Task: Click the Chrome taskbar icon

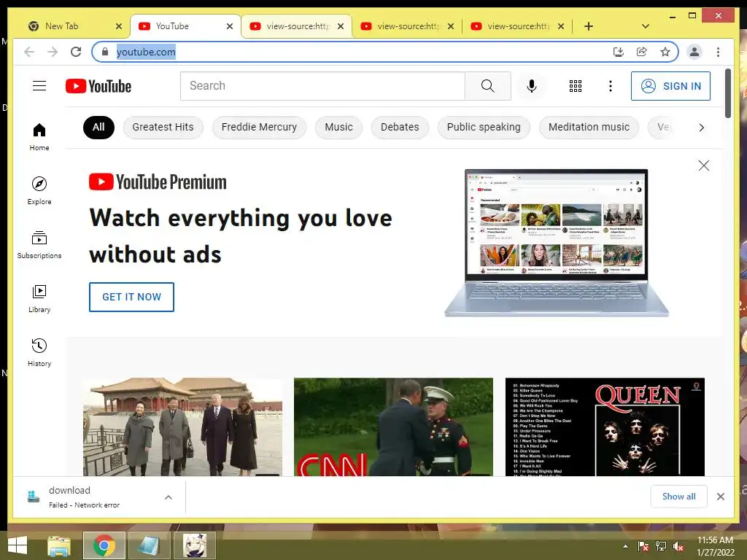Action: point(104,545)
